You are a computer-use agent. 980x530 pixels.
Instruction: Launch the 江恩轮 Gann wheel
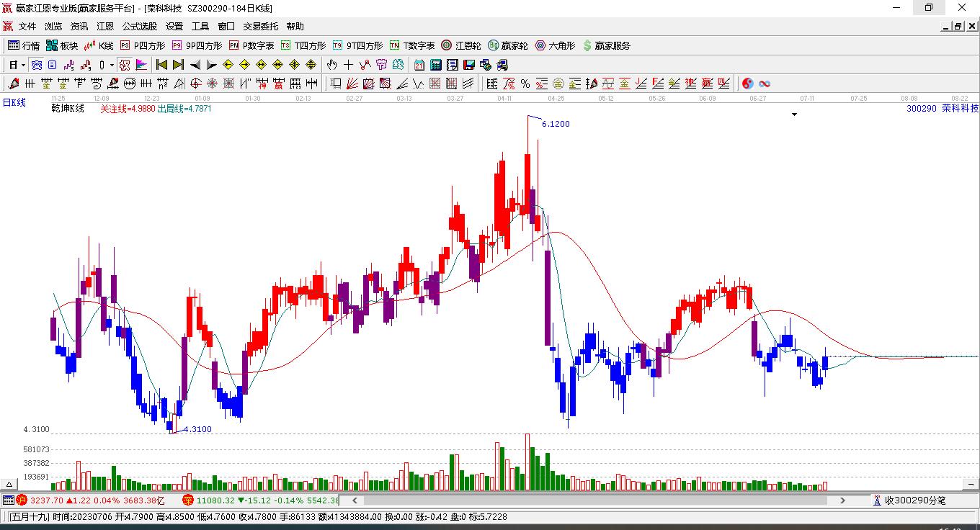(x=461, y=45)
